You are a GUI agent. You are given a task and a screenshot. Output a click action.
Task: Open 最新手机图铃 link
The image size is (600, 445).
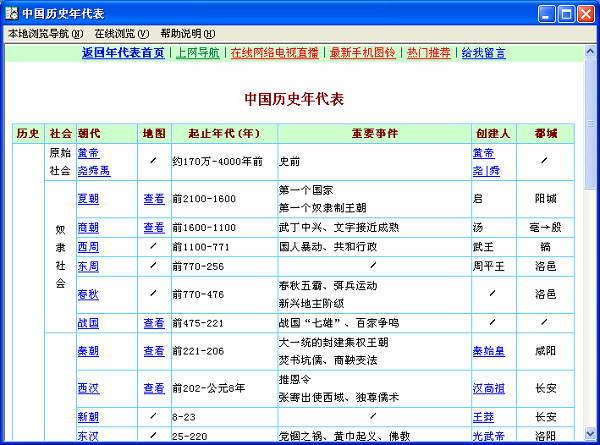tap(363, 53)
